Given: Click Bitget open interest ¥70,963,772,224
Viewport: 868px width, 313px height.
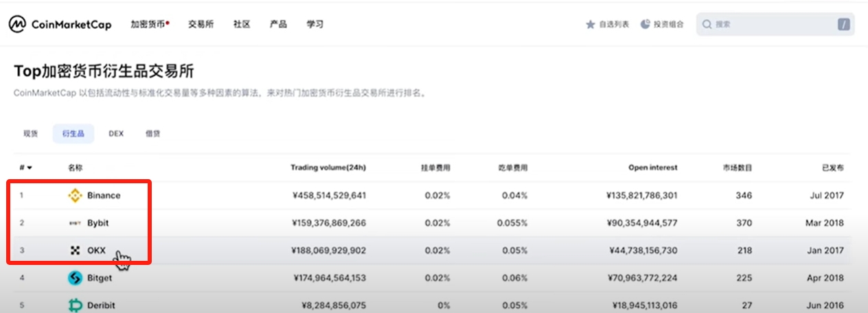Looking at the screenshot, I should [643, 278].
